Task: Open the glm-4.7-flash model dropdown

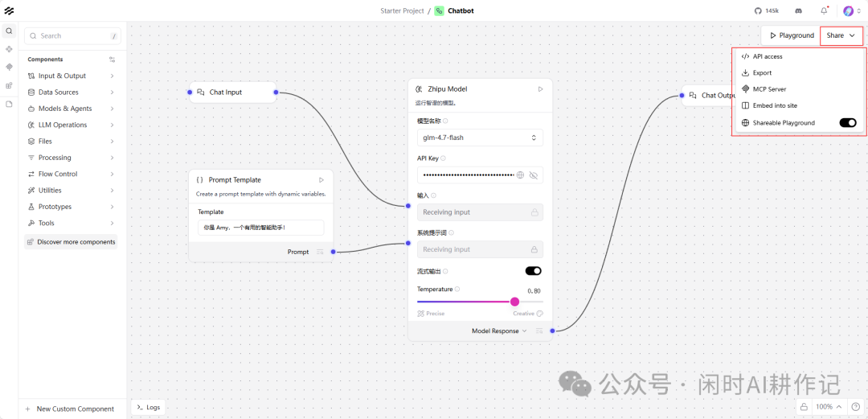Action: coord(480,138)
